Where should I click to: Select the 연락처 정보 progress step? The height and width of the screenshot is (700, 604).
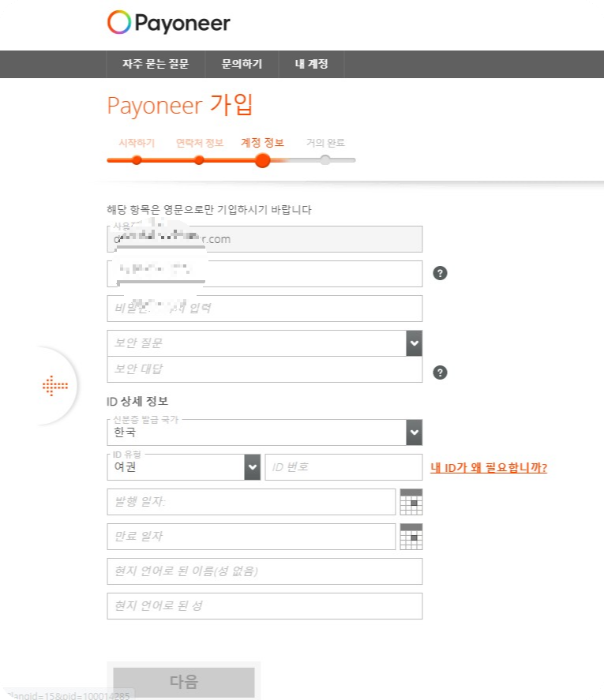pos(199,143)
